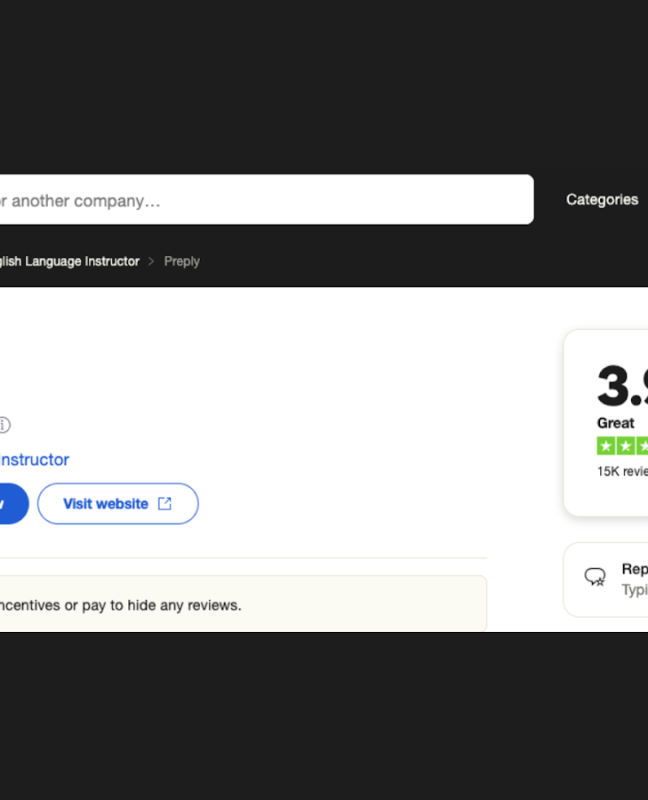Click the large 3.9 rating score
Viewport: 648px width, 800px height.
(622, 386)
